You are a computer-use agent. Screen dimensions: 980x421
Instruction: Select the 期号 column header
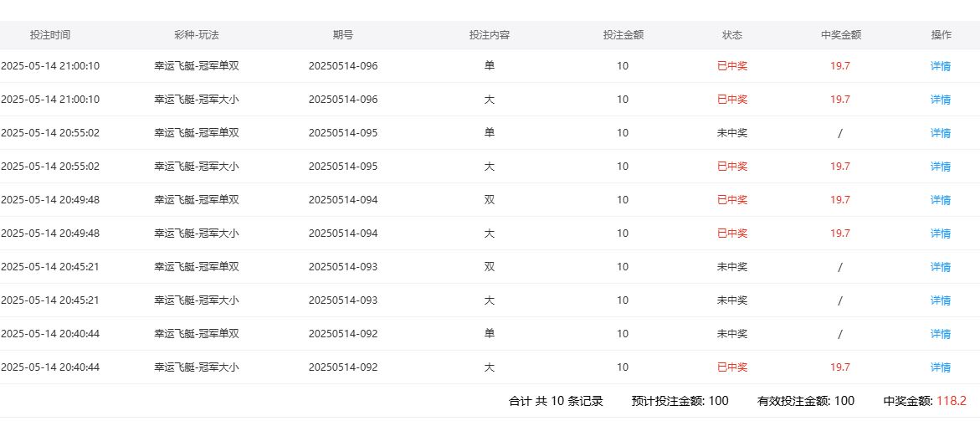point(343,35)
